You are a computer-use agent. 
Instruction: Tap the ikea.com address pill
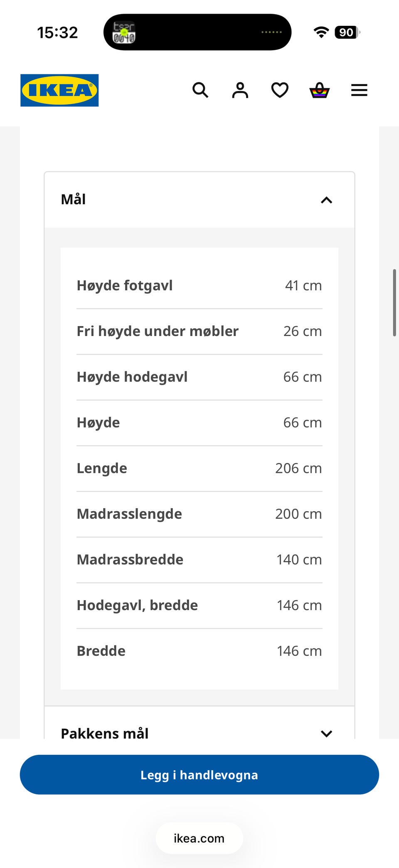(x=199, y=838)
